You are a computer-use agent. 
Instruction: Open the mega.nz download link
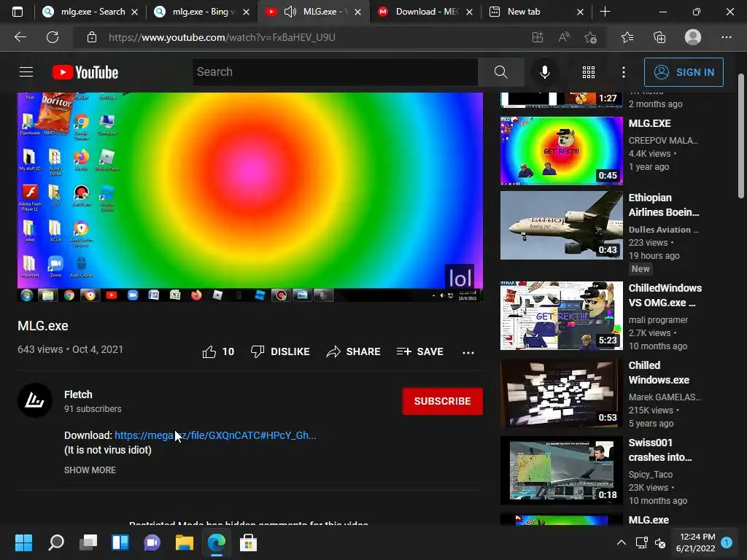[215, 435]
